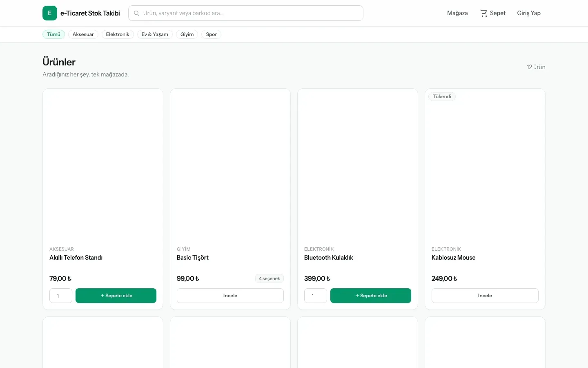The height and width of the screenshot is (368, 588).
Task: Set quantity field for Bluetooth Kulaklık
Action: [x=316, y=296]
